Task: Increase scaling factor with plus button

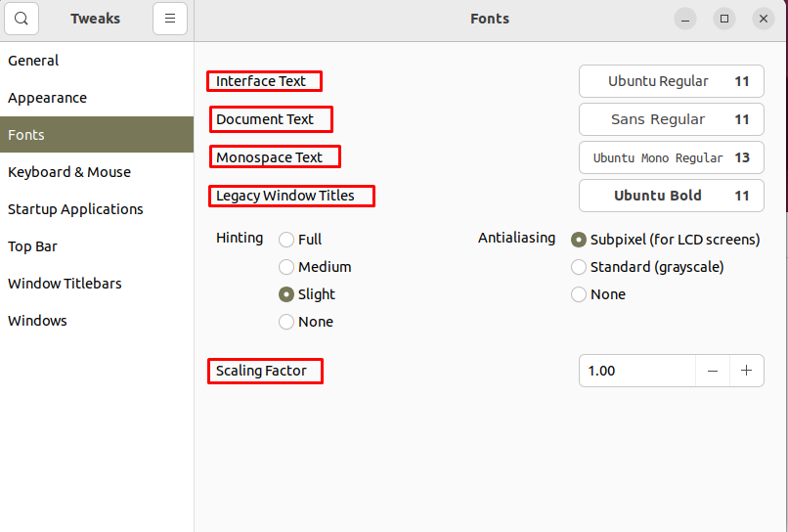Action: pyautogui.click(x=746, y=371)
